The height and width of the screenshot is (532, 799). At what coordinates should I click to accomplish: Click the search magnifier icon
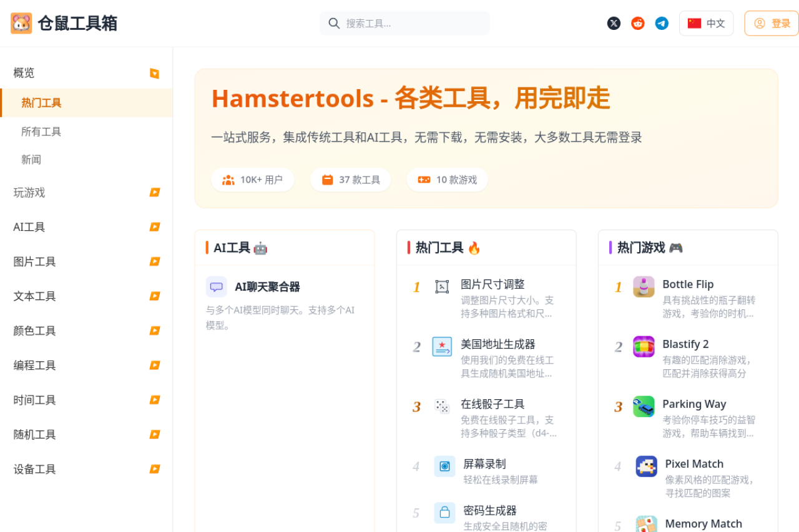pyautogui.click(x=334, y=23)
